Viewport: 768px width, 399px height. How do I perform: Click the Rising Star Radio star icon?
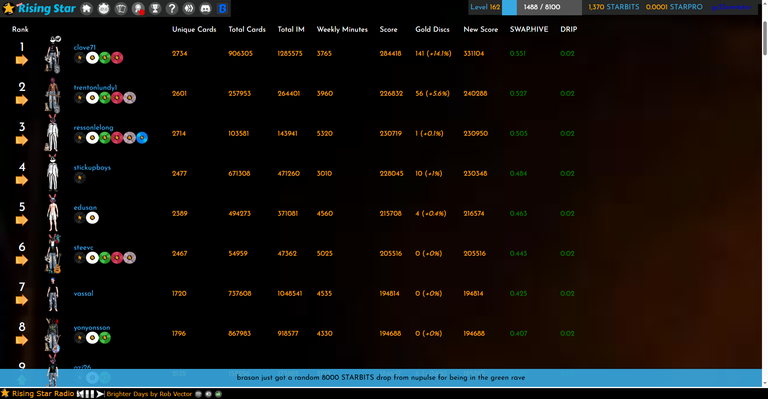[x=5, y=394]
